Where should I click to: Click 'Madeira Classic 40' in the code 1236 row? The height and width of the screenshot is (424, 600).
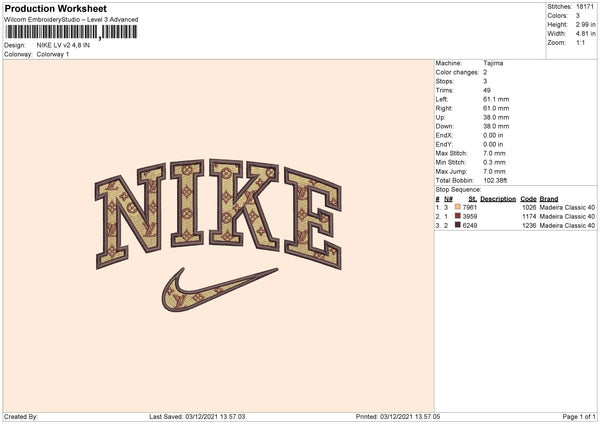[567, 225]
